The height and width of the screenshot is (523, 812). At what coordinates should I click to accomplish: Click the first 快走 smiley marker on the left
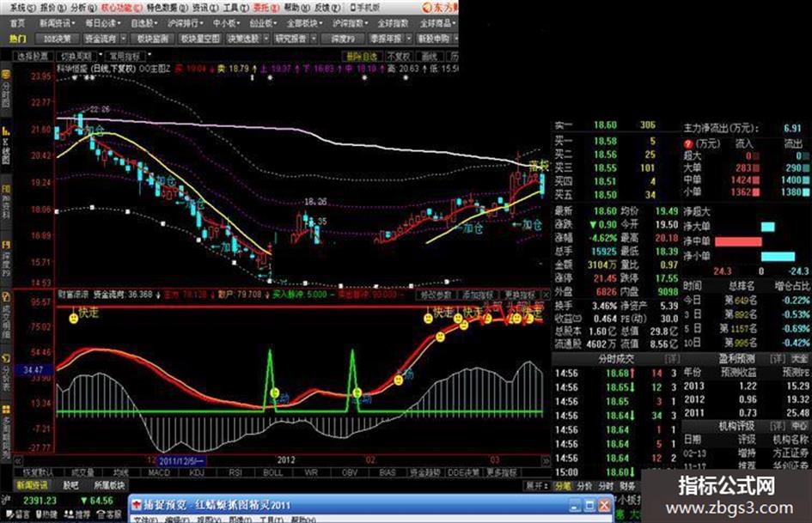(x=74, y=318)
